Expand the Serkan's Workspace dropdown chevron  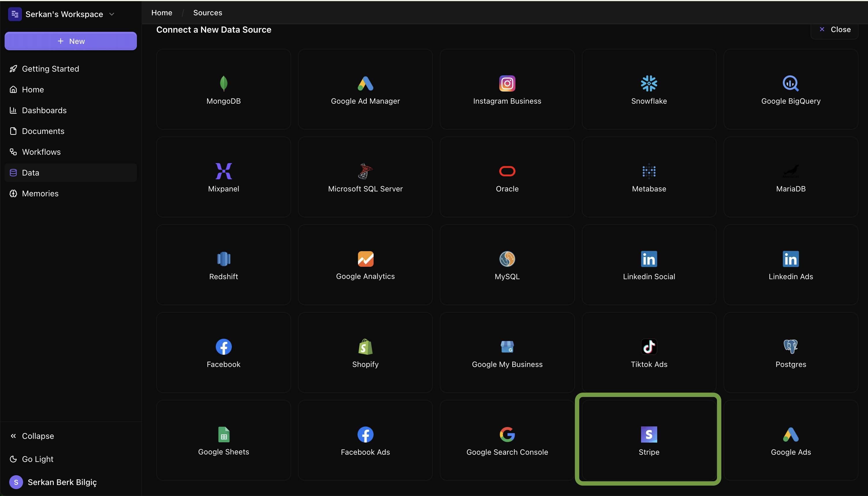[x=112, y=14]
